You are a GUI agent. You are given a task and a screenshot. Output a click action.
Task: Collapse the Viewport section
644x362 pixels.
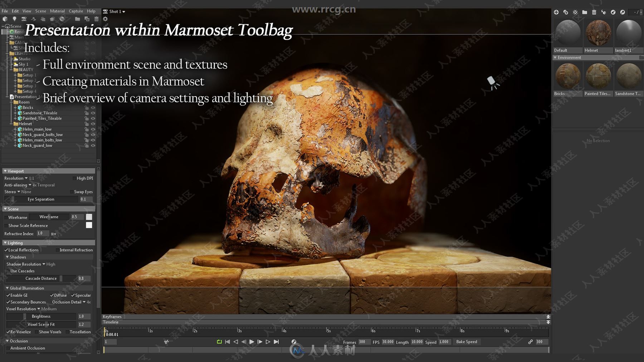pos(5,171)
